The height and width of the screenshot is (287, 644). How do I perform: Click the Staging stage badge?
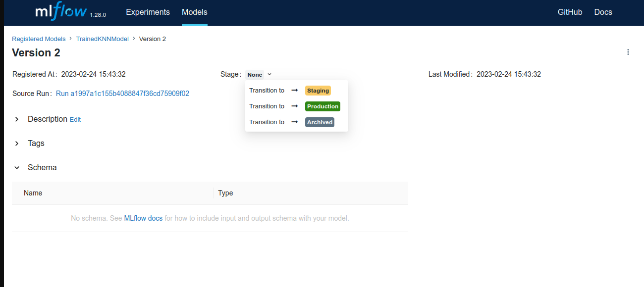point(318,91)
